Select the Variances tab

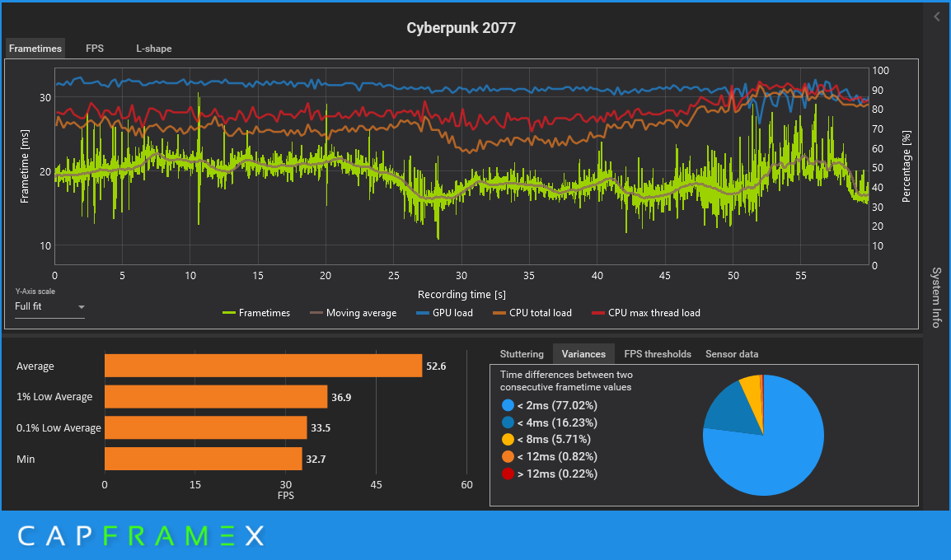pyautogui.click(x=583, y=354)
